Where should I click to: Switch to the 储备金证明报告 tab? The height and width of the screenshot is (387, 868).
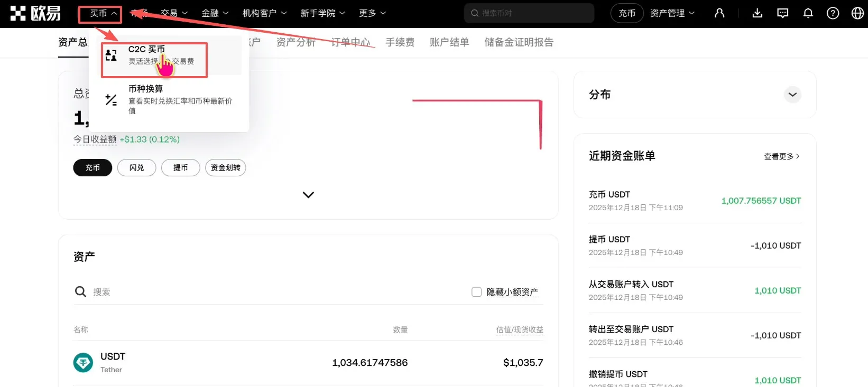[519, 42]
